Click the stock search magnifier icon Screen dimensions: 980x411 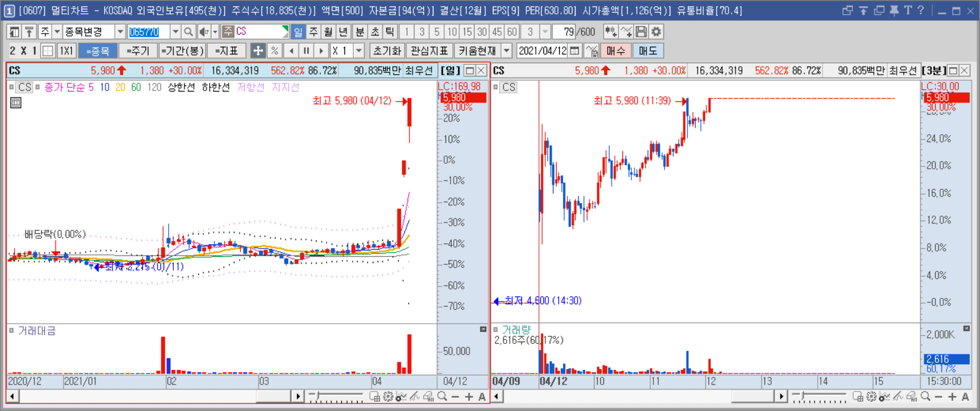(189, 32)
